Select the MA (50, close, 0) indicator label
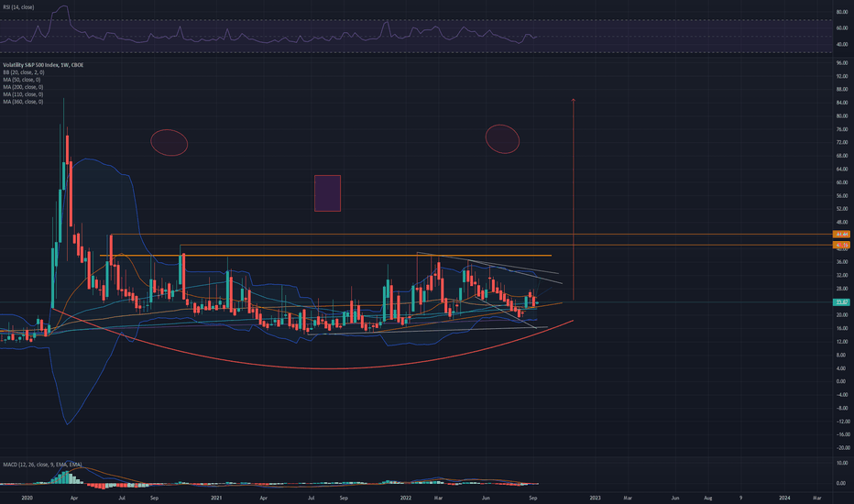854x504 pixels. (21, 80)
